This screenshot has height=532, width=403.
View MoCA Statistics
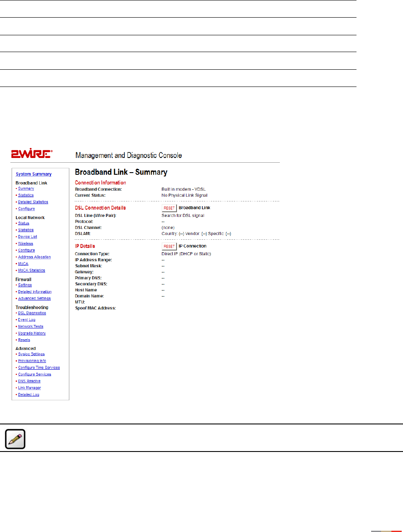(x=31, y=270)
